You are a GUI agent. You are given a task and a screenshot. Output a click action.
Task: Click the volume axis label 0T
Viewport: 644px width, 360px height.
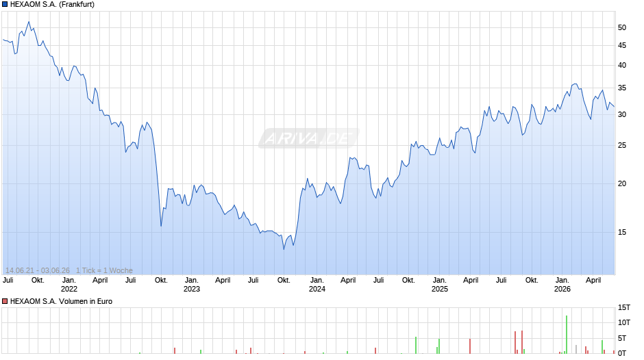[622, 353]
